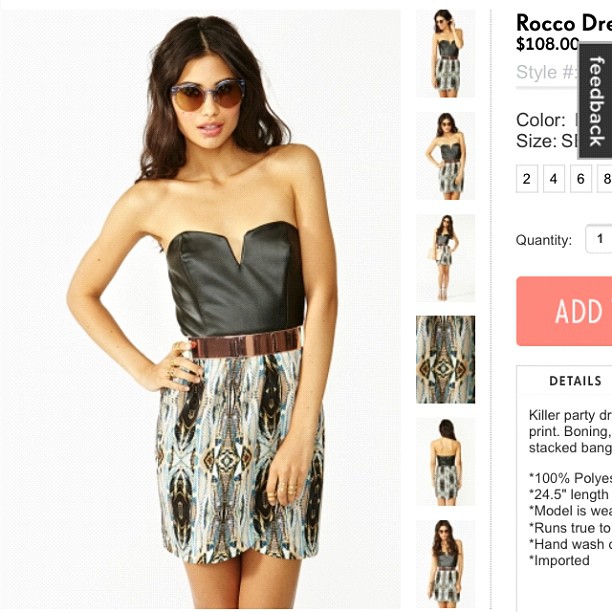Image resolution: width=612 pixels, height=612 pixels.
Task: Click the main product photo of the dress
Action: point(200,309)
